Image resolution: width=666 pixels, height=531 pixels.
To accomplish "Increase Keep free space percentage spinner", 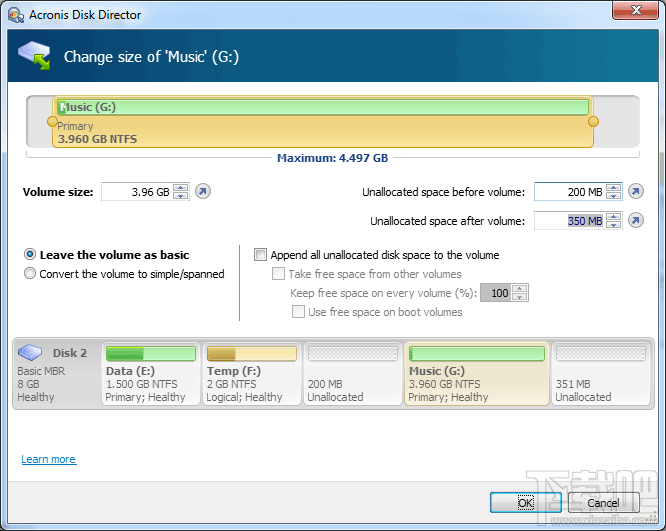I will [x=520, y=289].
